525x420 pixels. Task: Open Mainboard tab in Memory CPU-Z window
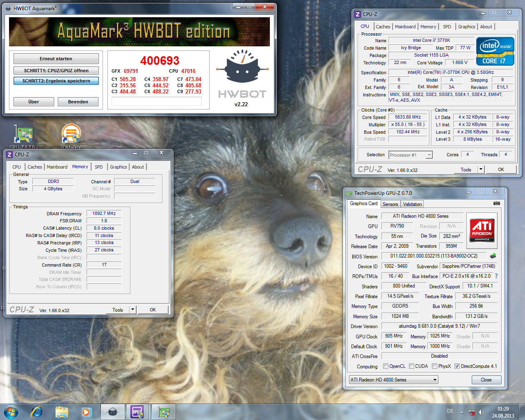tap(57, 167)
